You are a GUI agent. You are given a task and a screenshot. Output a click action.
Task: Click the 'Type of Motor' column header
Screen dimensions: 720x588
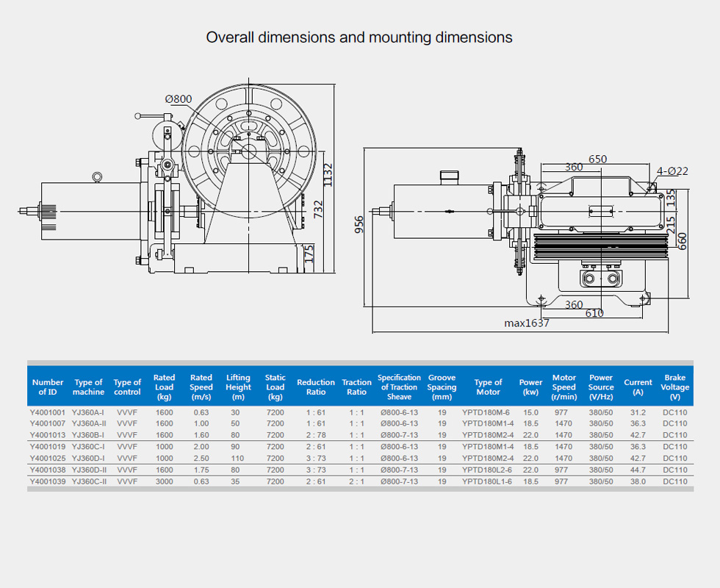[x=488, y=387]
